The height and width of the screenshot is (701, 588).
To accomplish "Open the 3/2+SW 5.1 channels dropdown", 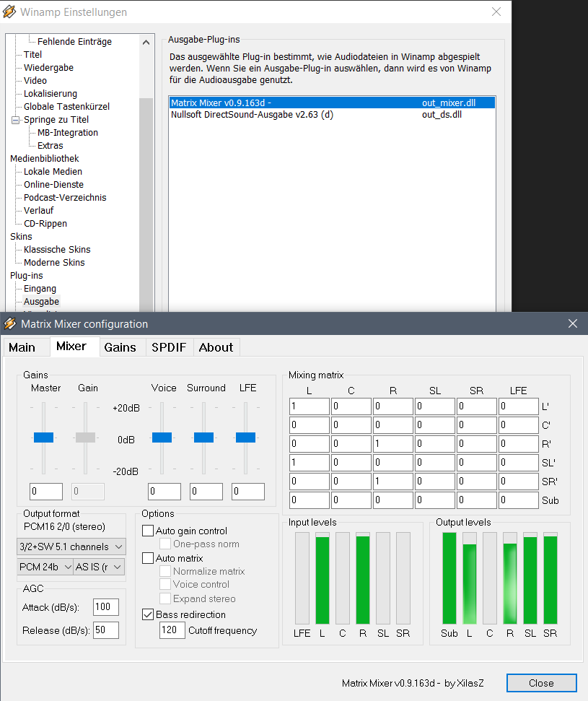I will 71,547.
